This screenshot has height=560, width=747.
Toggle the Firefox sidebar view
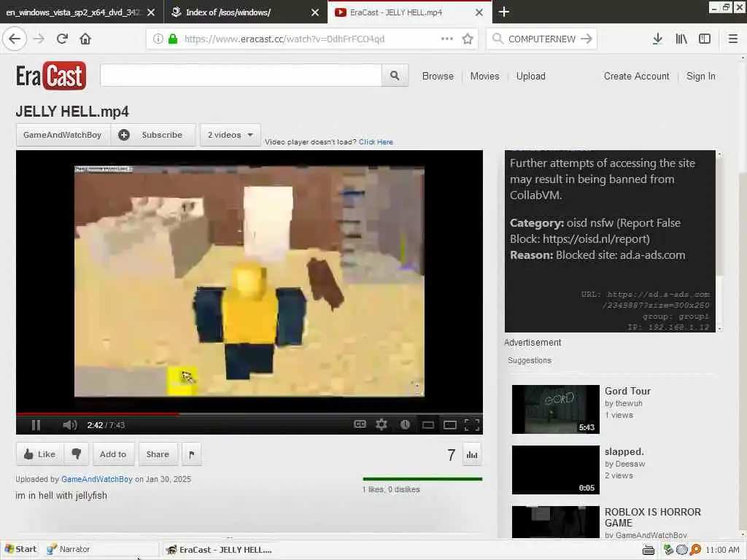coord(705,39)
